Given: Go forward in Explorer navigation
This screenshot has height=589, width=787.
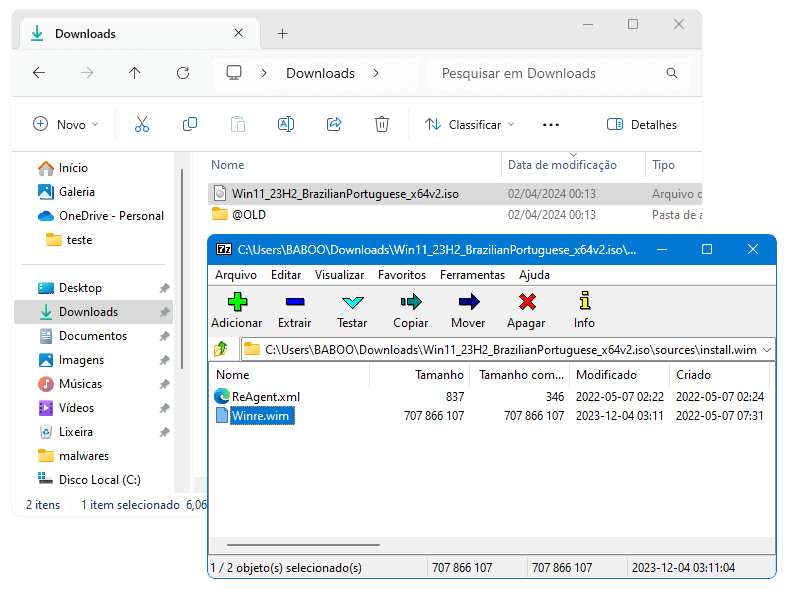Looking at the screenshot, I should coord(87,73).
